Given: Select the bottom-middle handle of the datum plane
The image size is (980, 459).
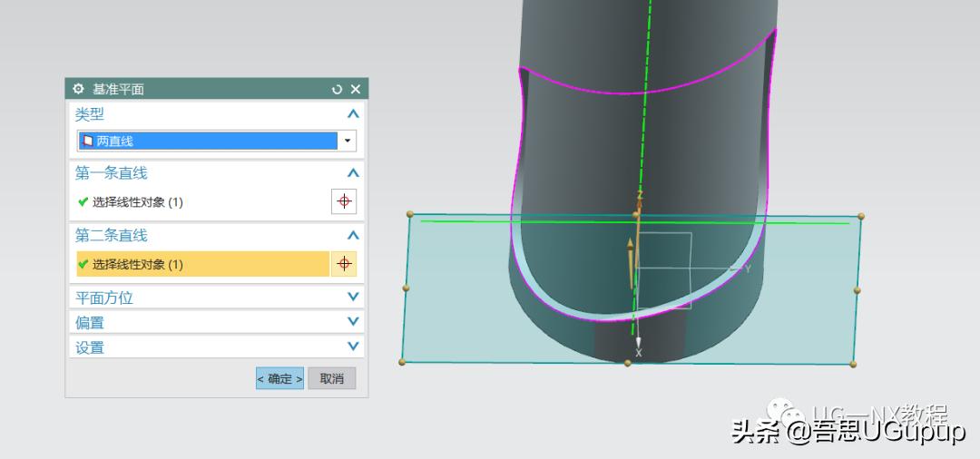Looking at the screenshot, I should pos(627,363).
